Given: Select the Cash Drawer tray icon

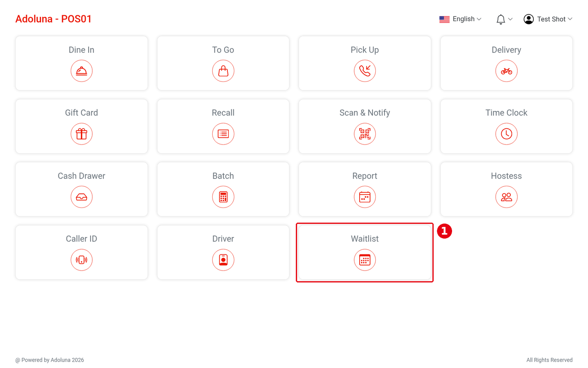Looking at the screenshot, I should pyautogui.click(x=81, y=197).
